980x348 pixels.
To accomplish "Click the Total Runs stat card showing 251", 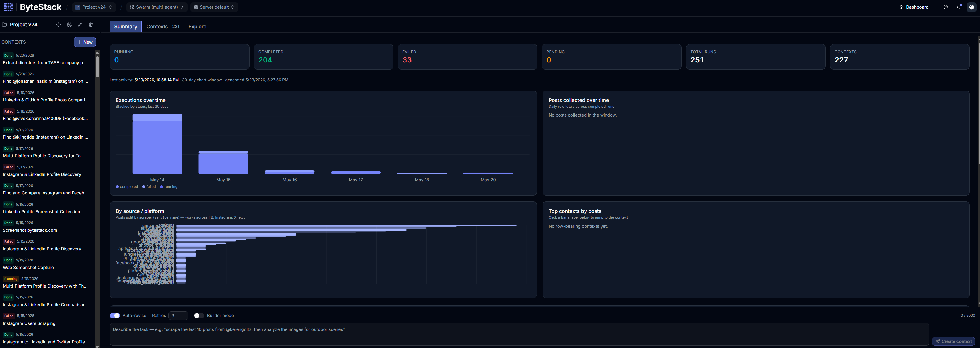I will pos(755,57).
